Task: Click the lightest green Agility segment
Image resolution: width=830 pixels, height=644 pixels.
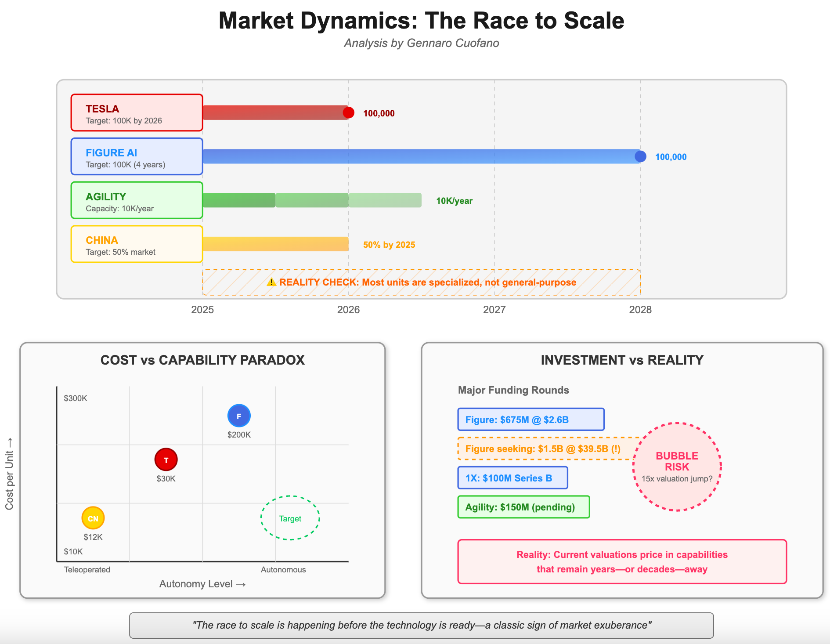Action: (x=385, y=200)
